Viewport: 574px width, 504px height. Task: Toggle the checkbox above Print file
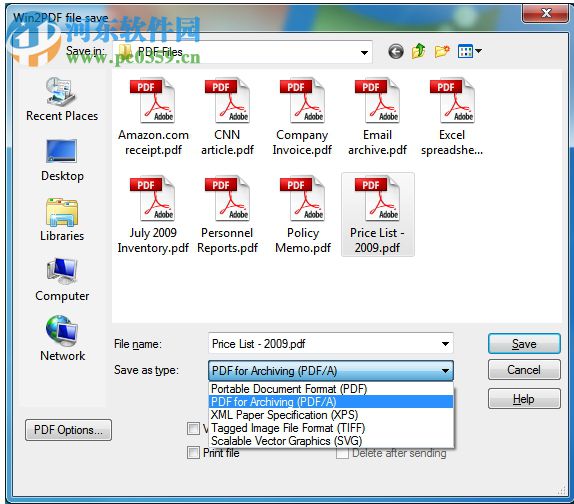pos(193,428)
